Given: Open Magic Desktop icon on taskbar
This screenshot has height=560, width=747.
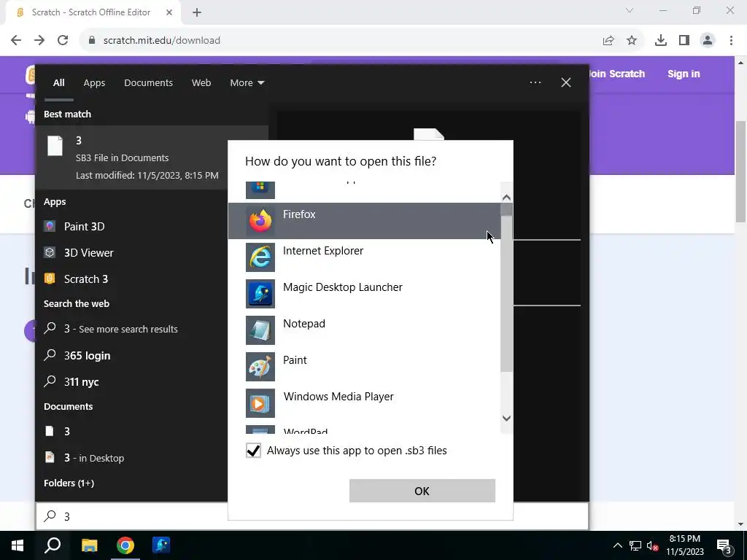Looking at the screenshot, I should (x=161, y=545).
